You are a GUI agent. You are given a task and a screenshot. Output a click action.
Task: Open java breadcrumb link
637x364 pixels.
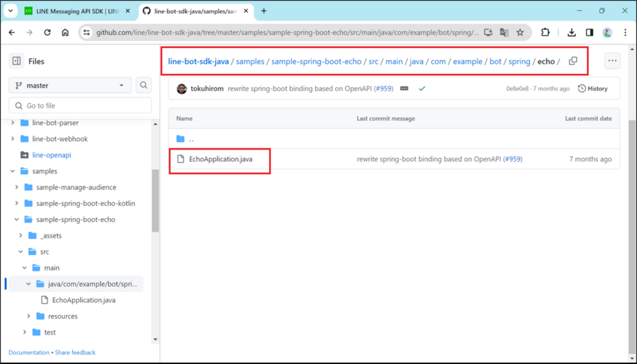pyautogui.click(x=417, y=62)
